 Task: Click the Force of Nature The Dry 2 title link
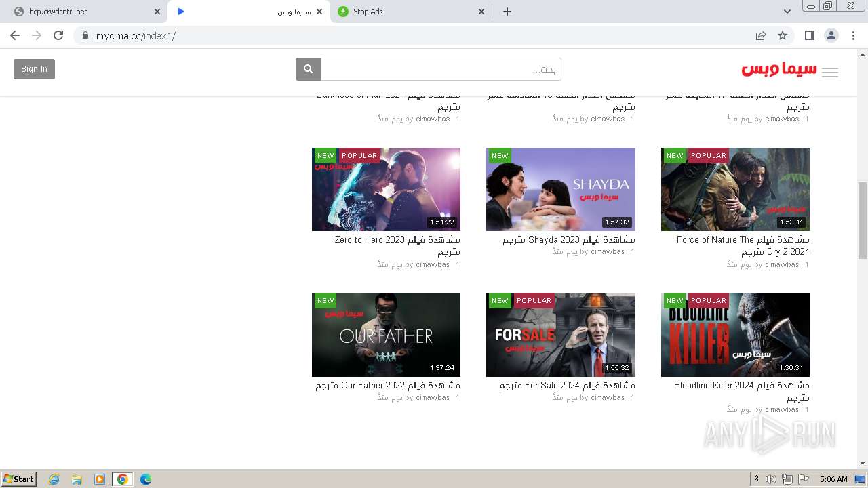(x=743, y=245)
